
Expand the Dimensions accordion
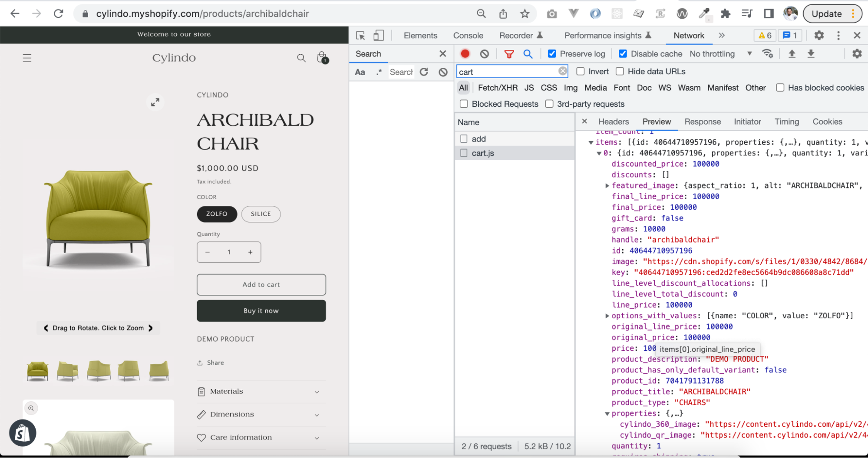(x=261, y=415)
